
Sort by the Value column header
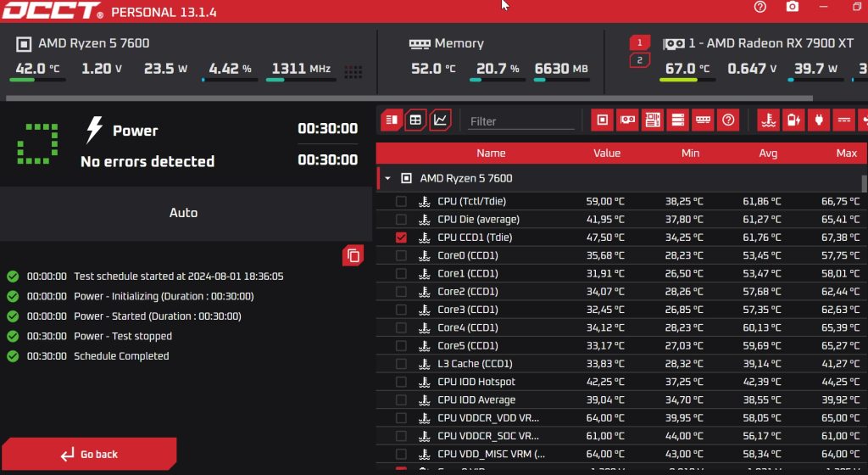607,154
